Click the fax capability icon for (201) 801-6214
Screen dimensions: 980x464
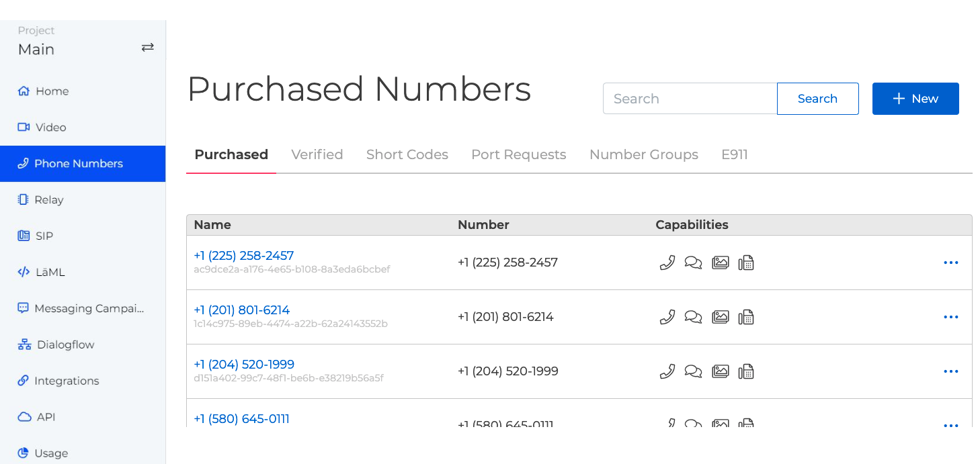746,317
